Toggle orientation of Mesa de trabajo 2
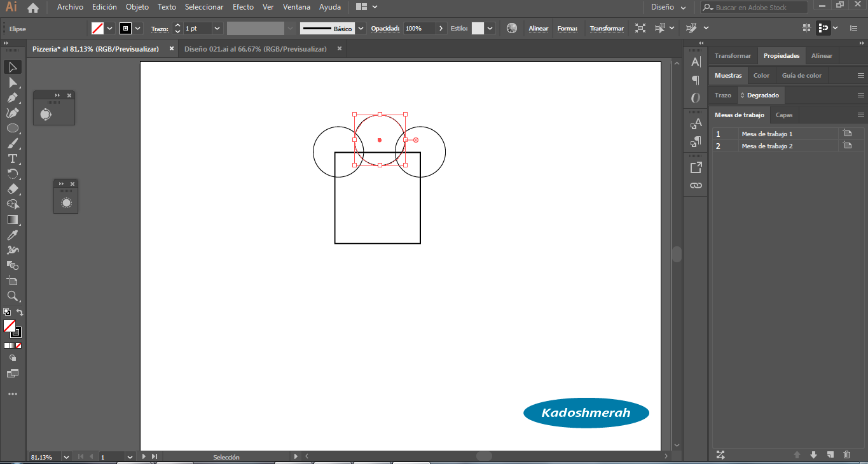Image resolution: width=868 pixels, height=464 pixels. point(847,146)
